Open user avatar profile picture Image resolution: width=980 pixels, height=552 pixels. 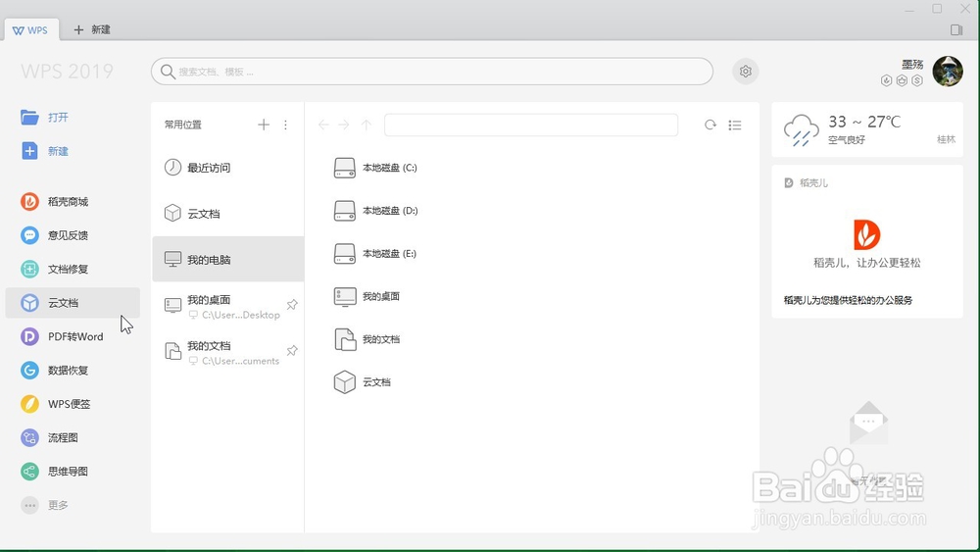[948, 71]
